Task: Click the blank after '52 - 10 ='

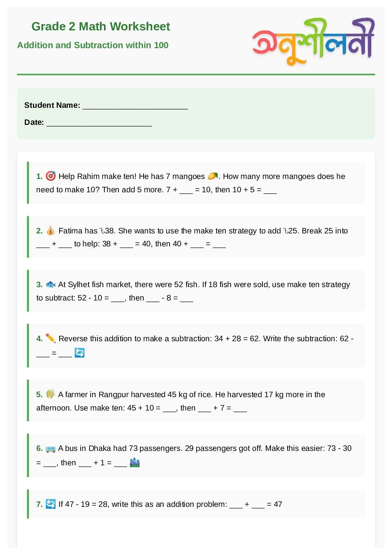Action: pos(118,299)
